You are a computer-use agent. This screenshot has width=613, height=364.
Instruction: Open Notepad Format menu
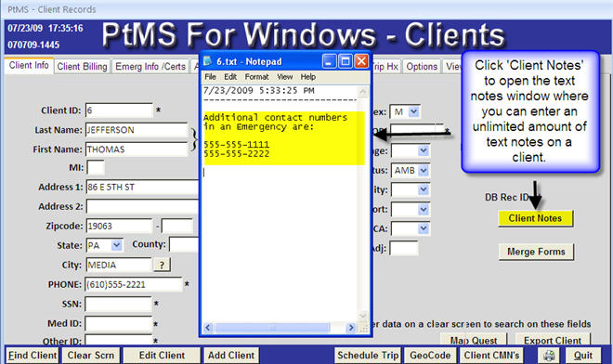coord(257,77)
